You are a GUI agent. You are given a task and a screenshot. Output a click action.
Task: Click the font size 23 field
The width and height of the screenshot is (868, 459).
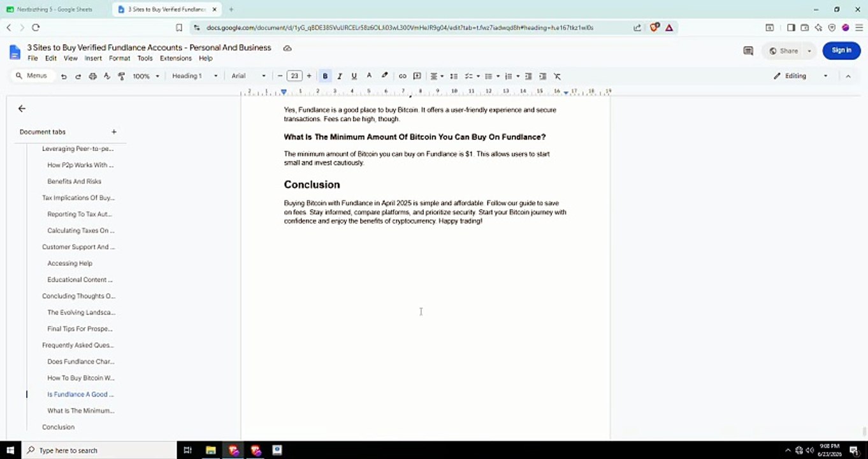point(294,76)
